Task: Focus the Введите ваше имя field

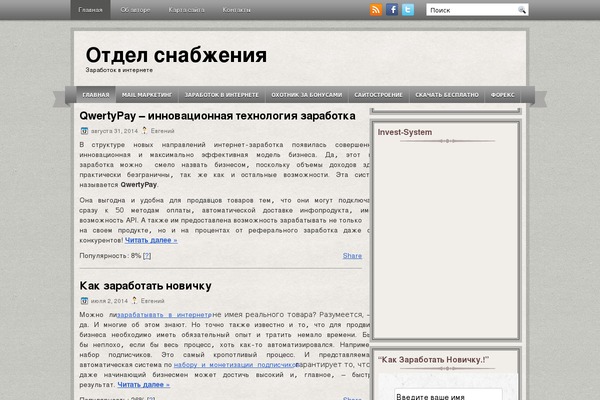Action: pos(448,395)
